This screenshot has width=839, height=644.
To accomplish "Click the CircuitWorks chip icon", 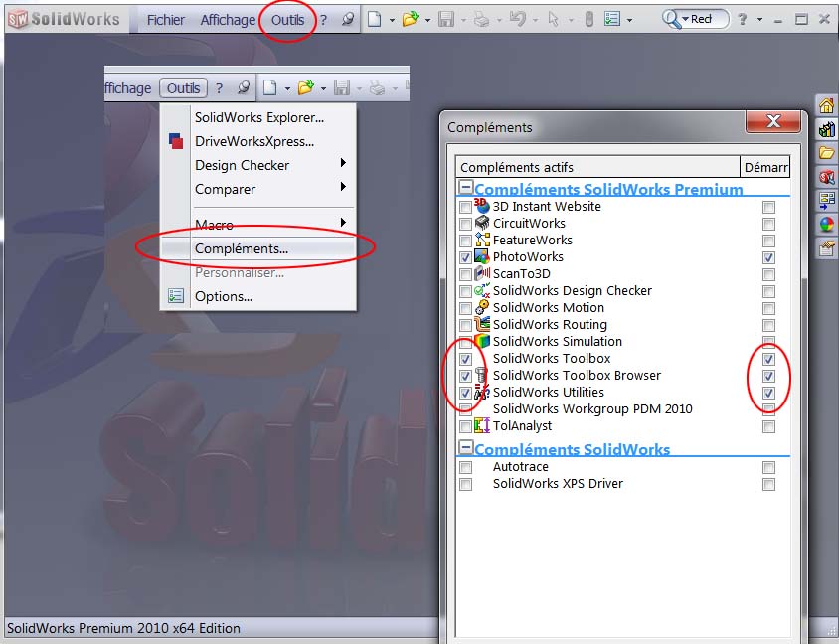I will [x=481, y=223].
